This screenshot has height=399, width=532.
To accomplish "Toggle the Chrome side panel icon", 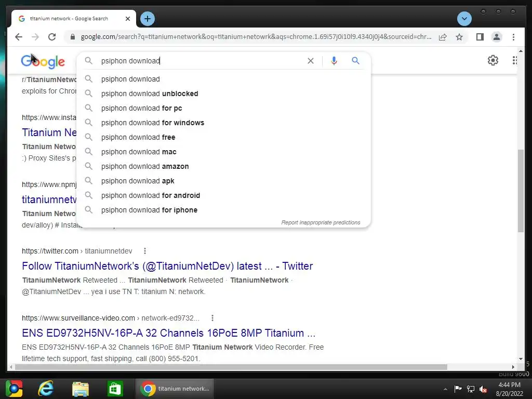I will [480, 37].
